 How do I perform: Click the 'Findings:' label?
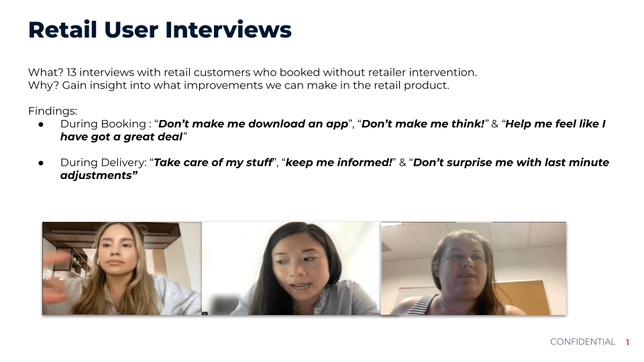pos(52,111)
